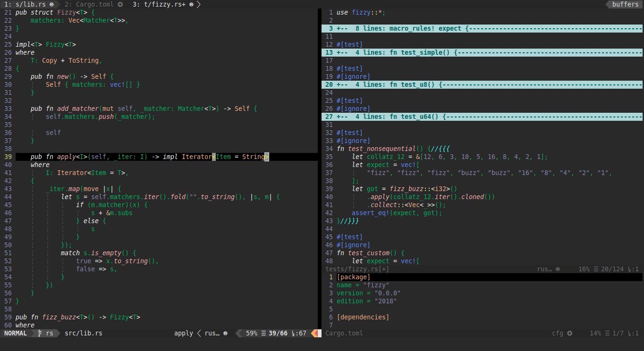The image size is (644, 351).
Task: Click the edition = "2018" line
Action: pyautogui.click(x=367, y=301)
